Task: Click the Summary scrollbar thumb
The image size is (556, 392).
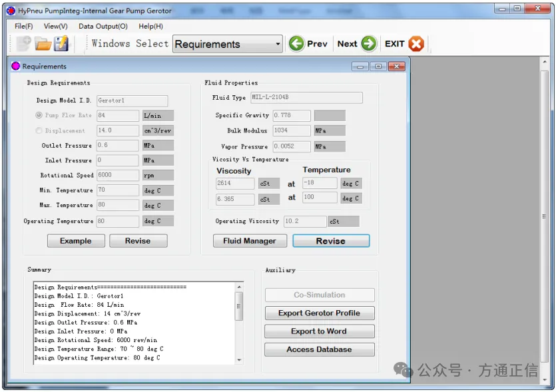Action: point(239,306)
